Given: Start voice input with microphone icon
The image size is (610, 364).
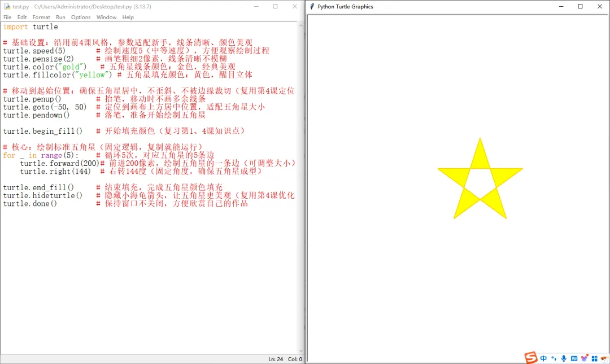Looking at the screenshot, I should pyautogui.click(x=564, y=358).
